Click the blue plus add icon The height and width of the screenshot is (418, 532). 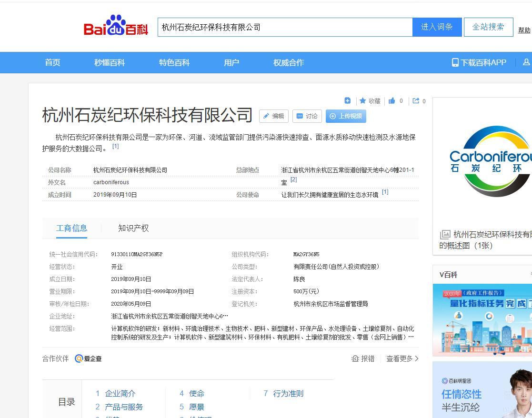[347, 100]
